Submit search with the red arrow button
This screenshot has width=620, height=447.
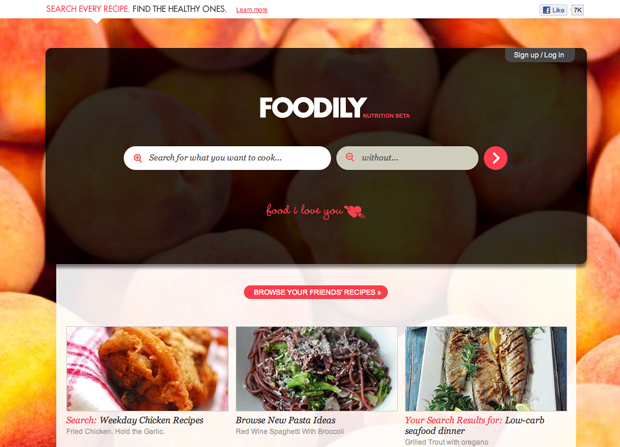click(495, 158)
